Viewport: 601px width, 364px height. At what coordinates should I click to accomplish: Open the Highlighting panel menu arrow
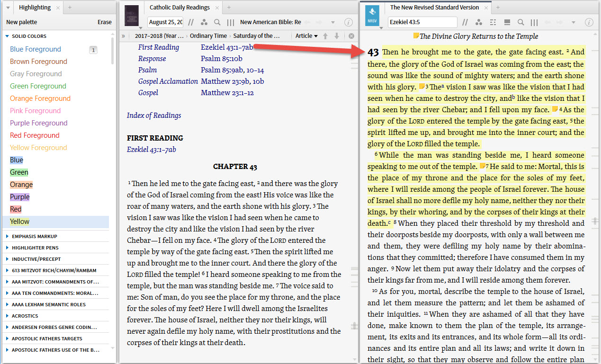click(8, 8)
